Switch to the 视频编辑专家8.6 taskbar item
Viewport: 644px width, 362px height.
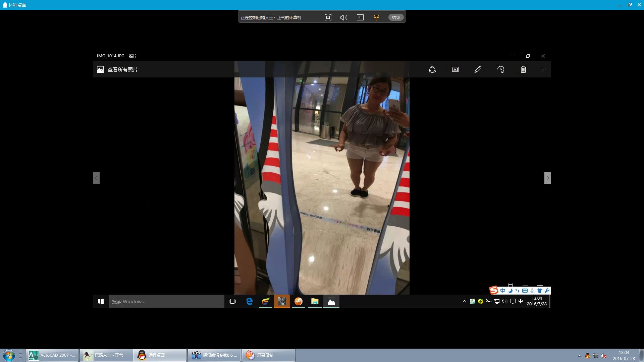coord(215,355)
